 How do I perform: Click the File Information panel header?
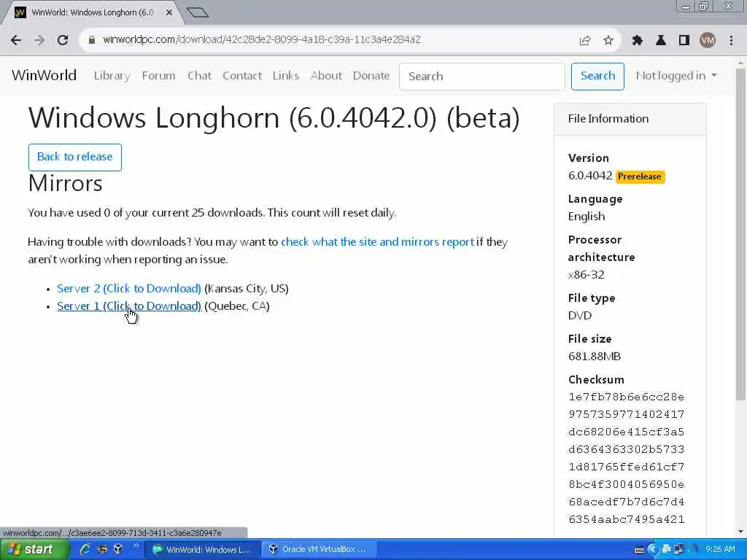click(x=630, y=119)
